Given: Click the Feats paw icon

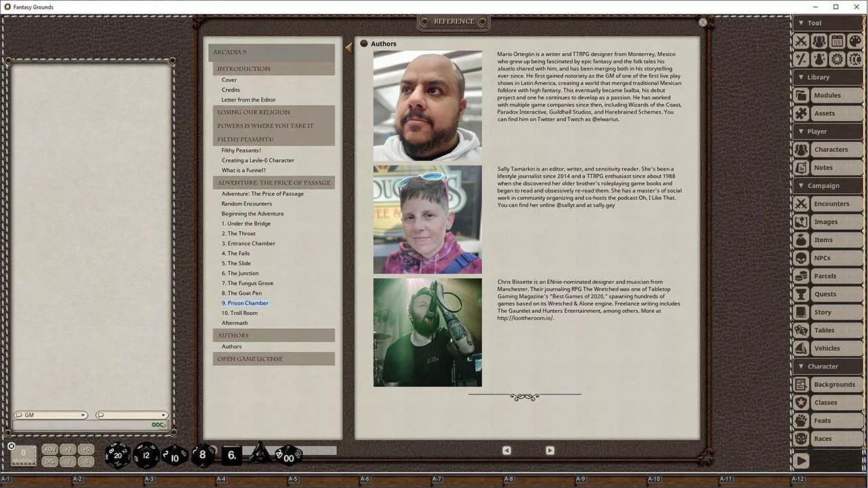Looking at the screenshot, I should [802, 421].
